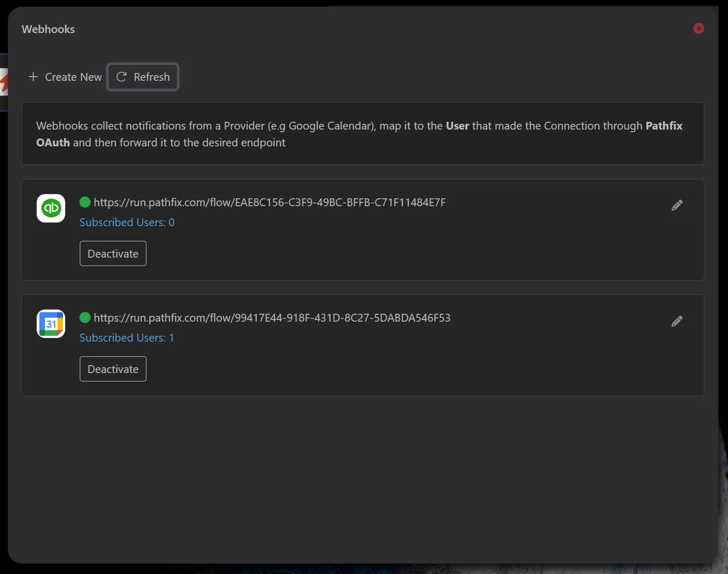Click the Google Calendar provider icon
Image resolution: width=728 pixels, height=574 pixels.
[x=51, y=324]
